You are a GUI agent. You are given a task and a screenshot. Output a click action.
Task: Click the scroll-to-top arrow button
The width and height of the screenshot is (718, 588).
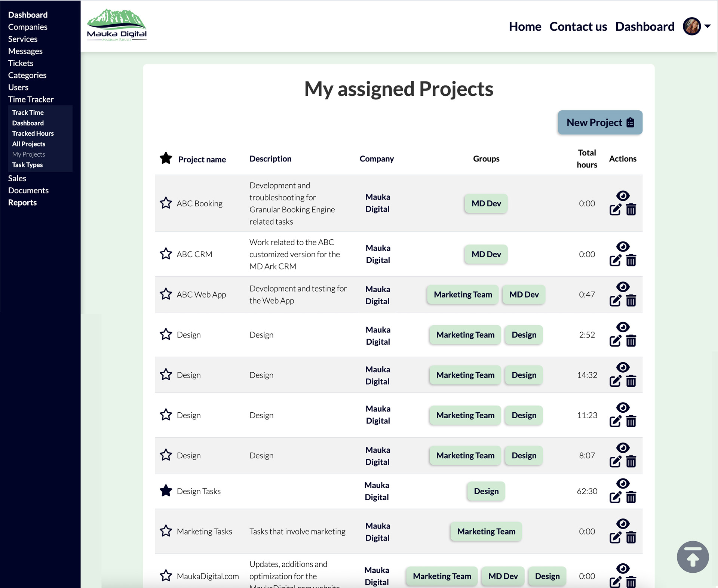pos(693,557)
